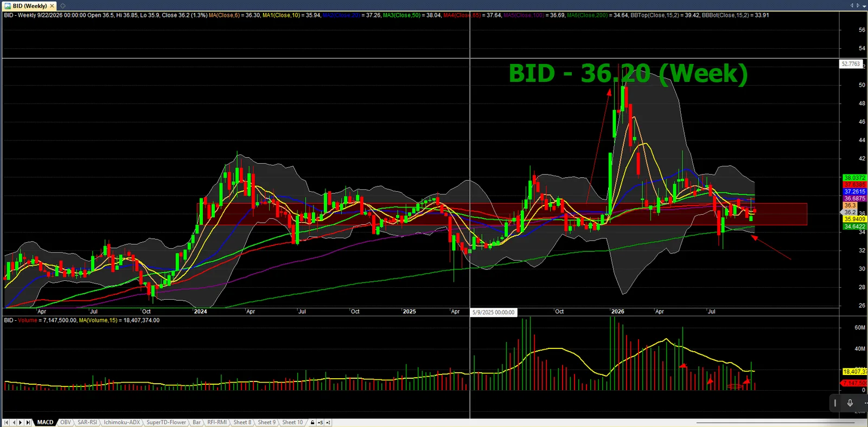Select the Sheet 8 tab

click(242, 423)
